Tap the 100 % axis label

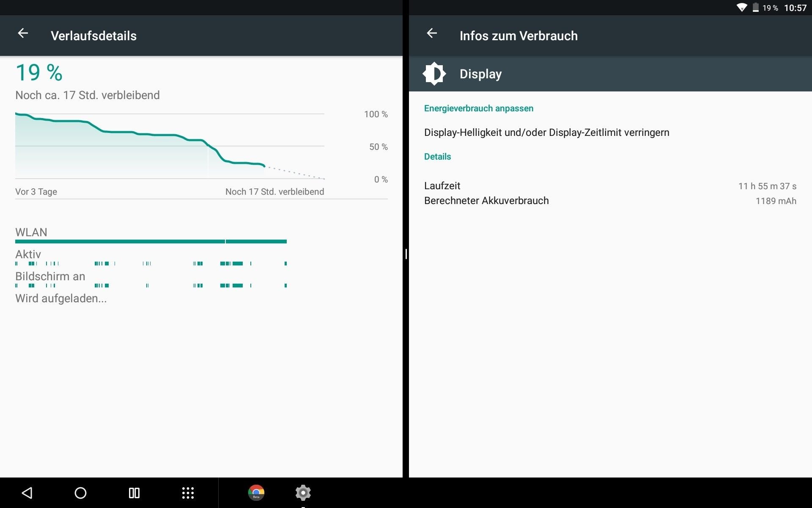[x=376, y=114]
